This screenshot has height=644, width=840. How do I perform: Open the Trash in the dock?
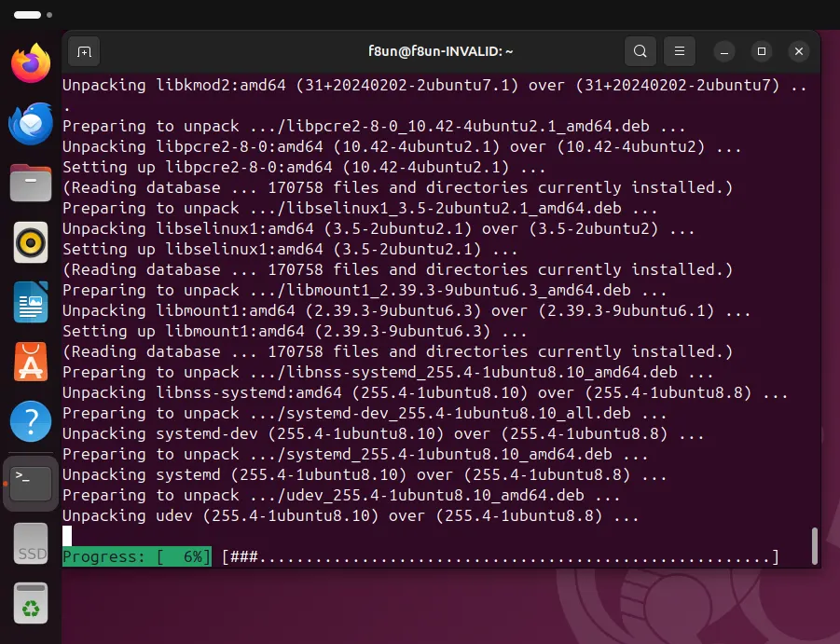[x=31, y=603]
